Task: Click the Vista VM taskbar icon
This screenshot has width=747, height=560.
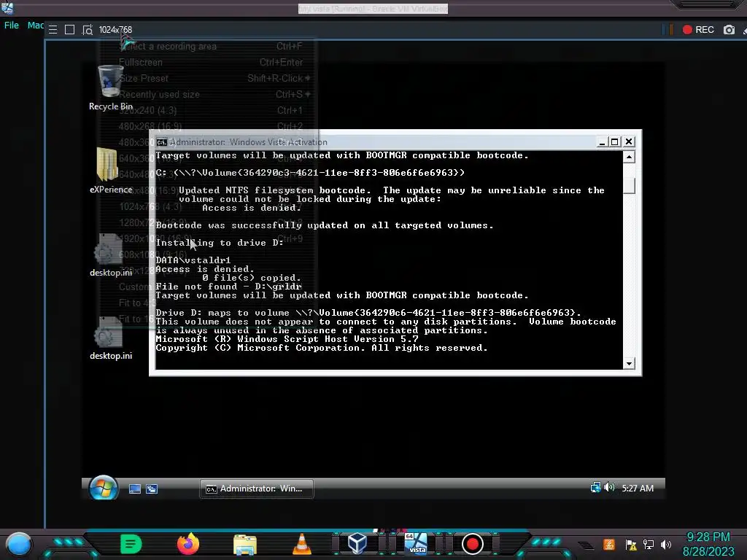Action: (x=416, y=543)
